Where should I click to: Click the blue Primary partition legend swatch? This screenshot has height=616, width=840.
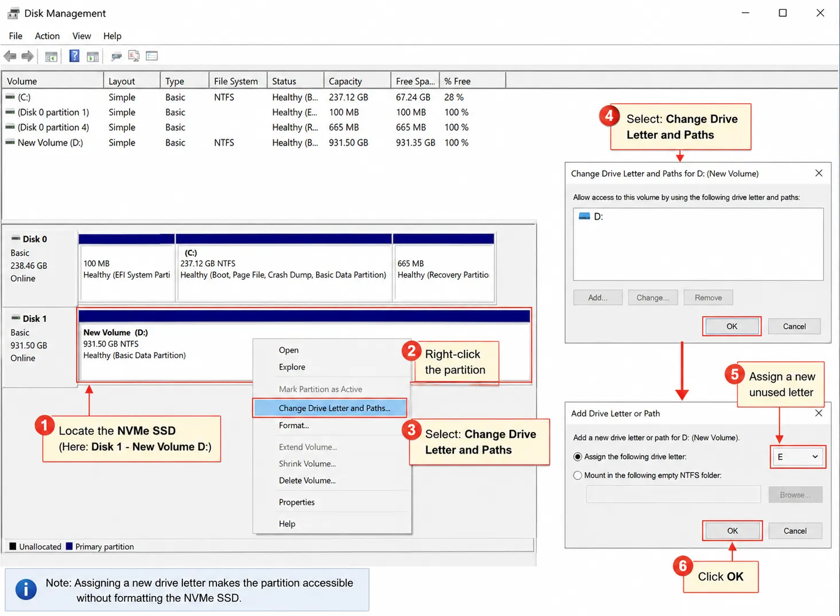tap(69, 546)
